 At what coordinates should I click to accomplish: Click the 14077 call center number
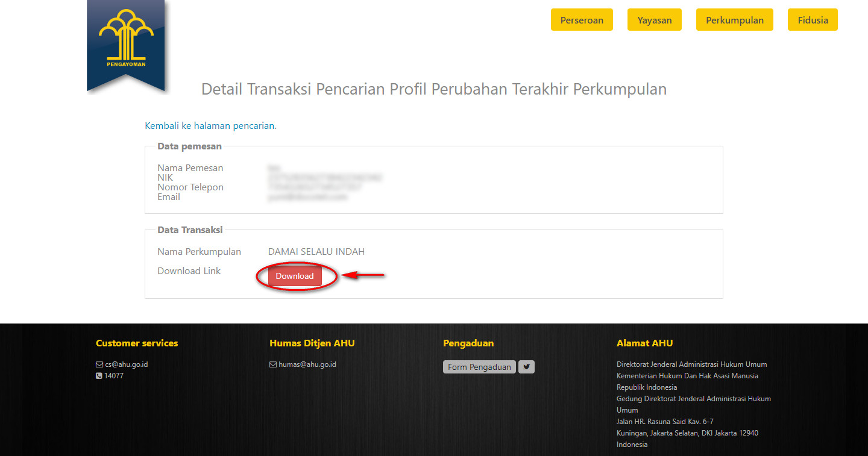click(x=114, y=376)
